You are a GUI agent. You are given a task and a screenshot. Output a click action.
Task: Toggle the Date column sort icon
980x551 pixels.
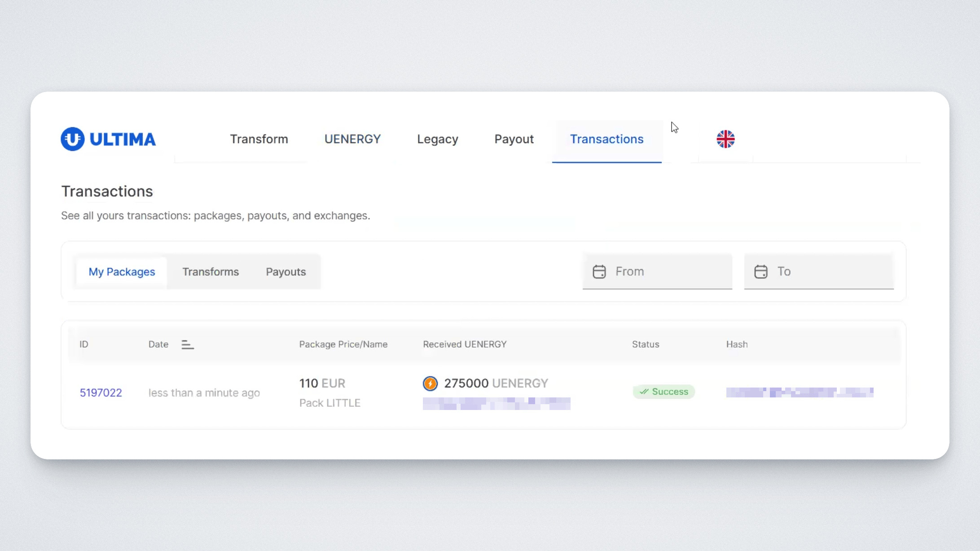[187, 345]
